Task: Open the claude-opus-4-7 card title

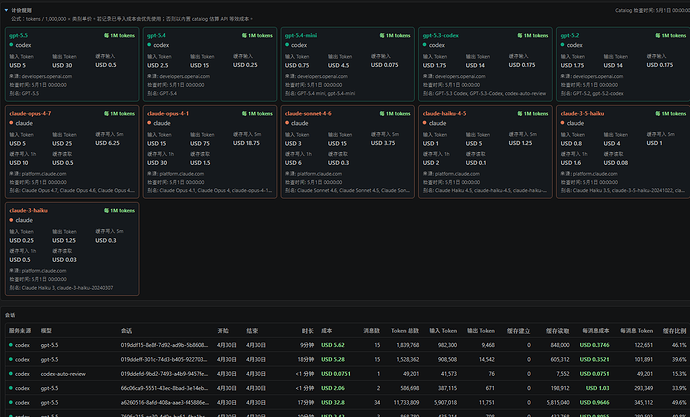Action: pyautogui.click(x=30, y=113)
